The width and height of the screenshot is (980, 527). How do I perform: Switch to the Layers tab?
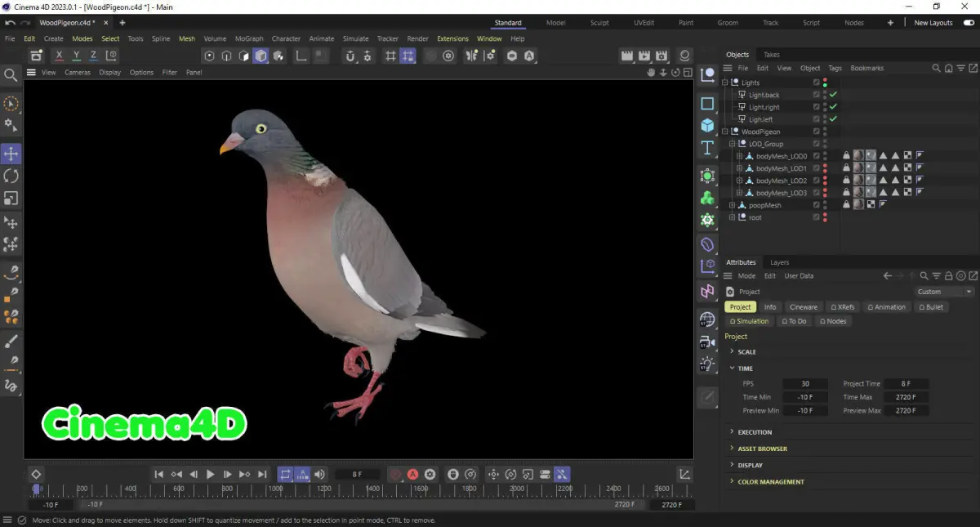[x=779, y=262]
